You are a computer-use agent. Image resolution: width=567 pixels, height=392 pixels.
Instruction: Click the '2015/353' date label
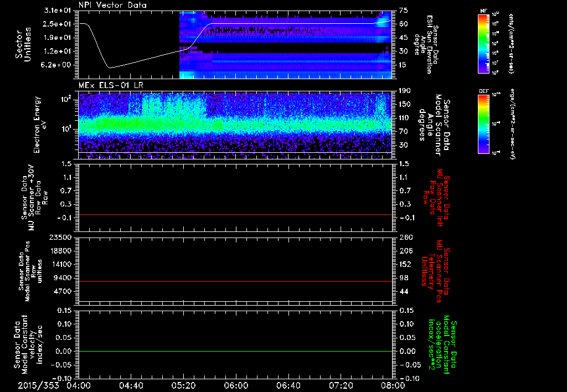tap(38, 385)
